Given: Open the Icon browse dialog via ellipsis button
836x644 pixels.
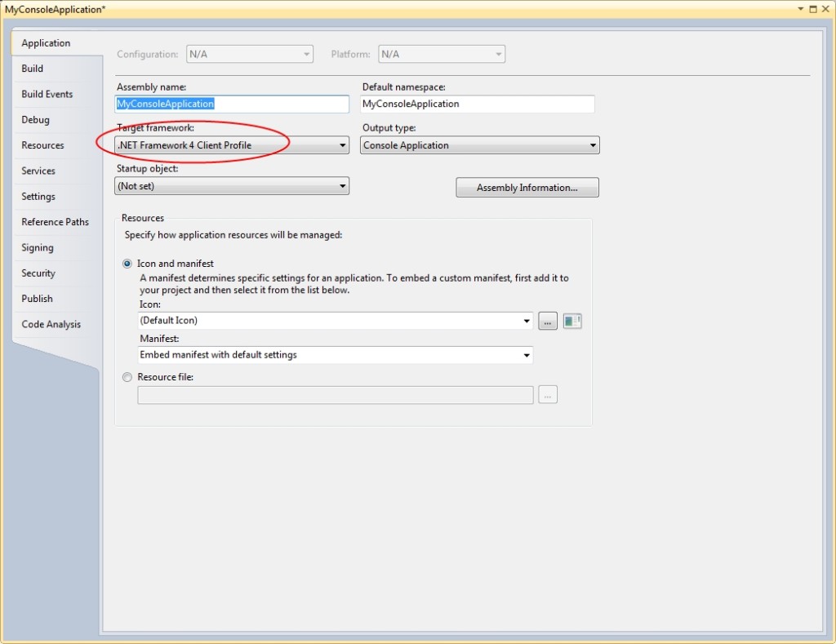Looking at the screenshot, I should tap(547, 321).
